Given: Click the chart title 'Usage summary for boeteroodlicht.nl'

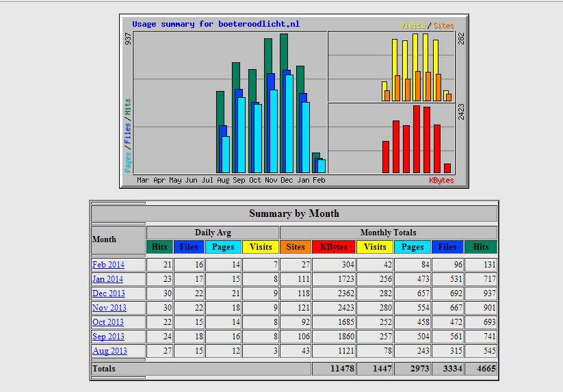Looking at the screenshot, I should point(215,24).
